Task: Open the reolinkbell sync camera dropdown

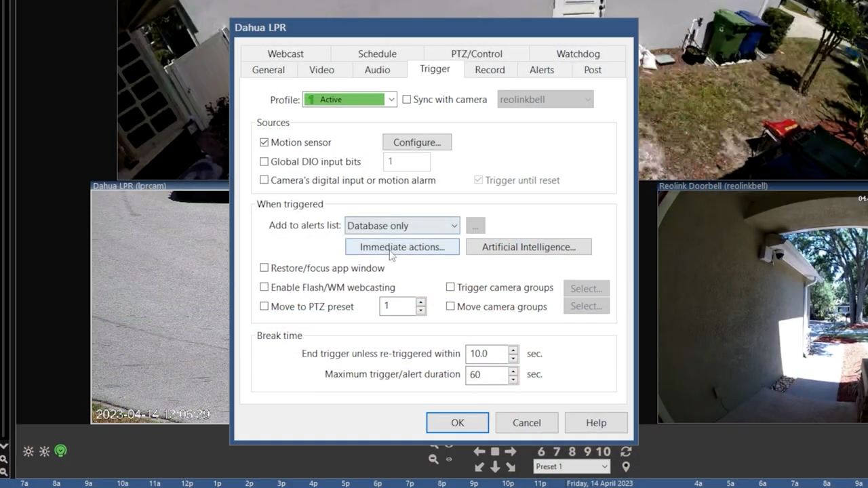Action: (545, 100)
